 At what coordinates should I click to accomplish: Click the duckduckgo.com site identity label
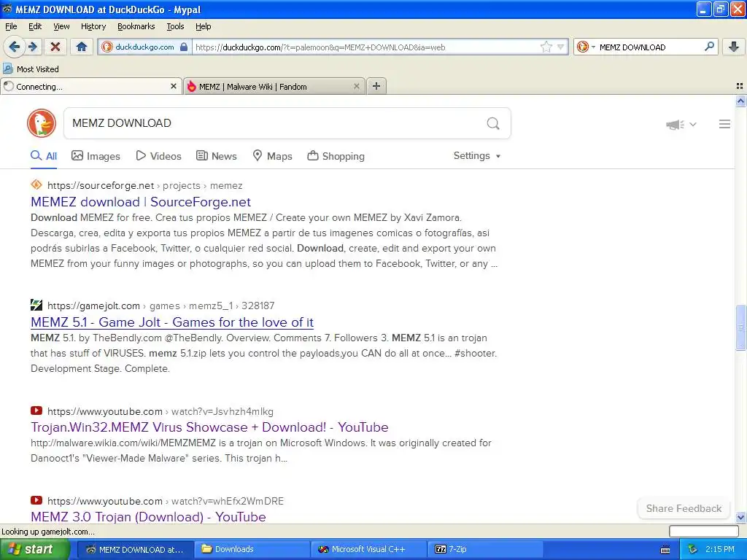tap(144, 47)
